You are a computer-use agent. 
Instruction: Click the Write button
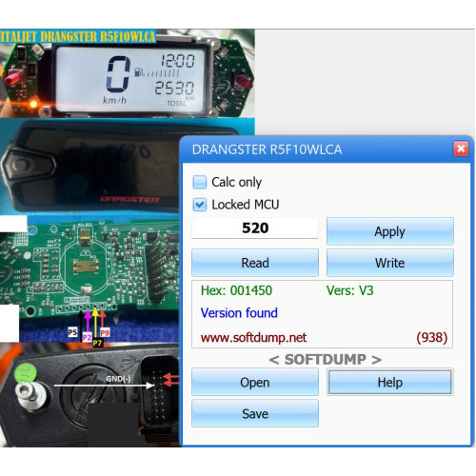(390, 263)
